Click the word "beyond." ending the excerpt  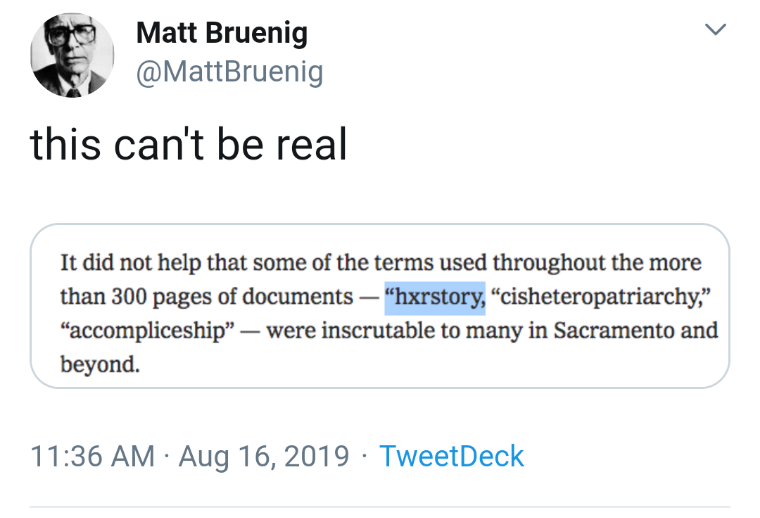tap(100, 363)
